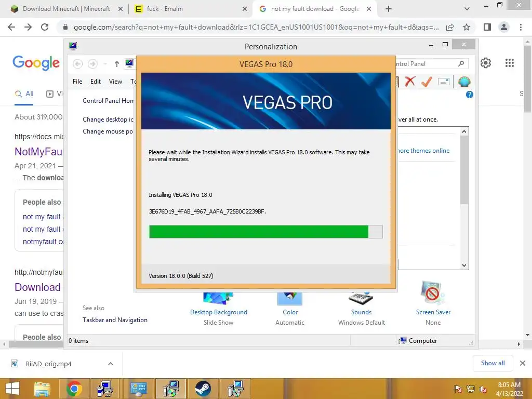Go up one level in Personalization window
The height and width of the screenshot is (399, 532).
[x=117, y=64]
